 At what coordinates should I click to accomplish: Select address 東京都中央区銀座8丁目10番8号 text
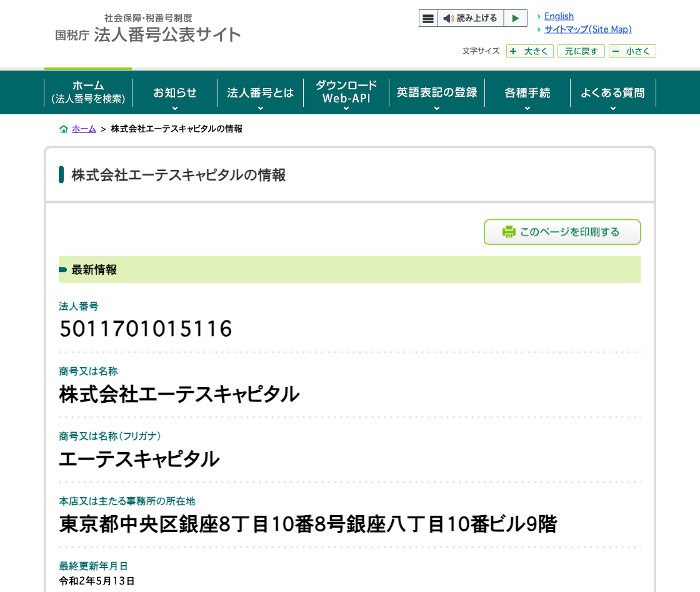[202, 524]
